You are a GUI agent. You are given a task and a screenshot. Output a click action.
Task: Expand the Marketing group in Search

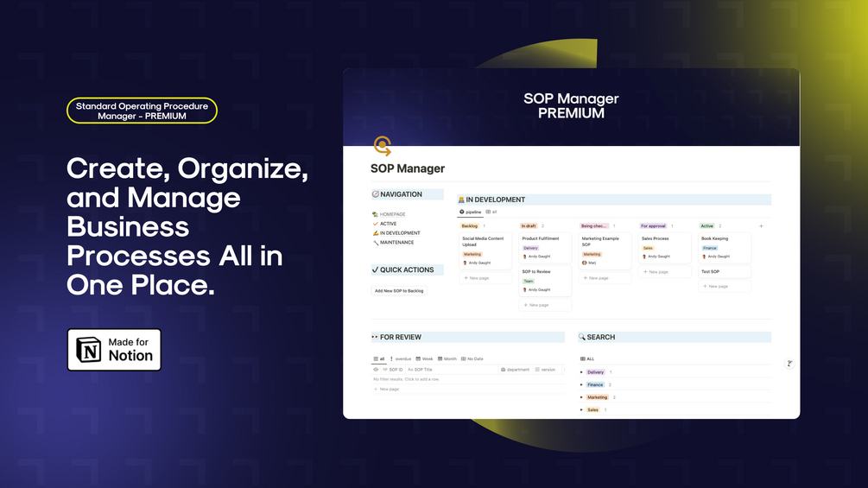coord(581,397)
